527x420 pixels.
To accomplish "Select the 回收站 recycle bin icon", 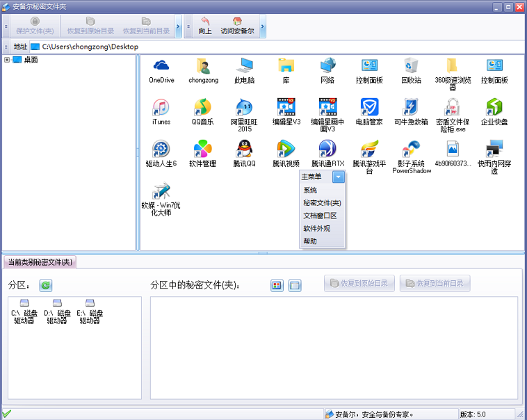I will [411, 71].
